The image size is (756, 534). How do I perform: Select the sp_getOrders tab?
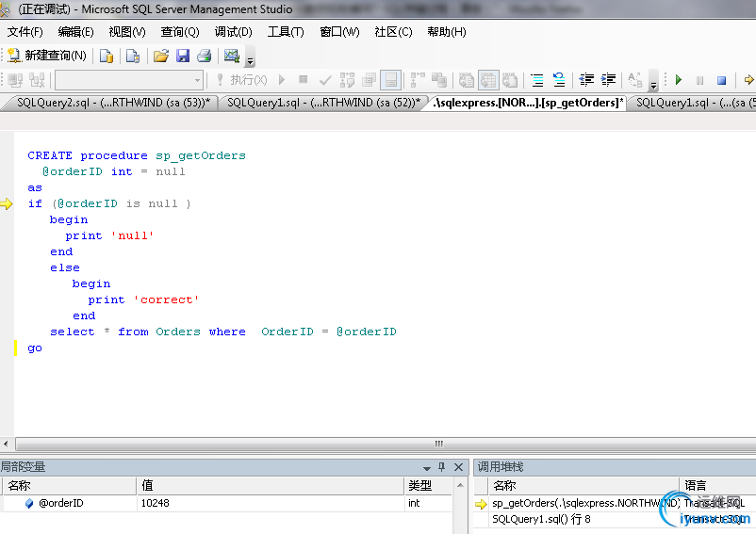point(528,103)
